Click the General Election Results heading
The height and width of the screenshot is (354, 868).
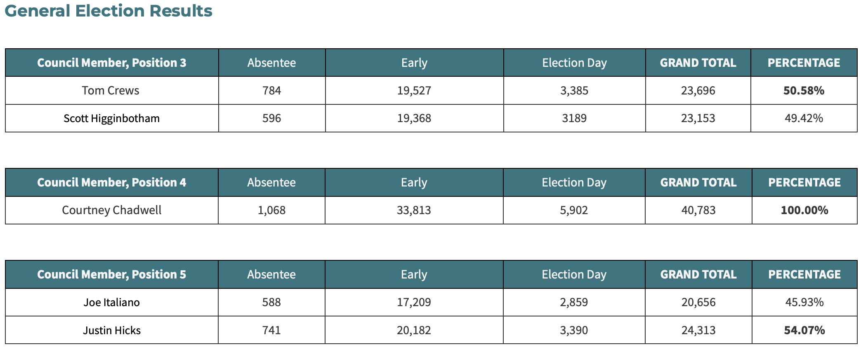tap(108, 11)
